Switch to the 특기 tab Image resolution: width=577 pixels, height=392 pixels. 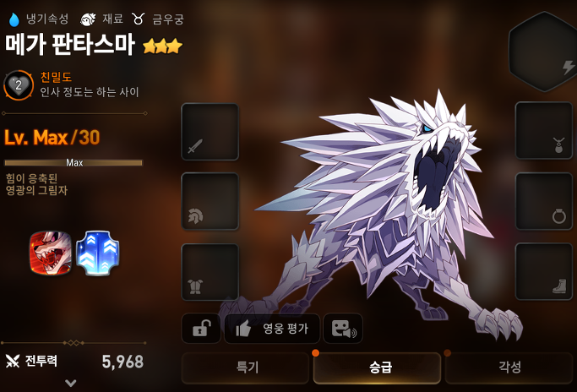coord(246,367)
